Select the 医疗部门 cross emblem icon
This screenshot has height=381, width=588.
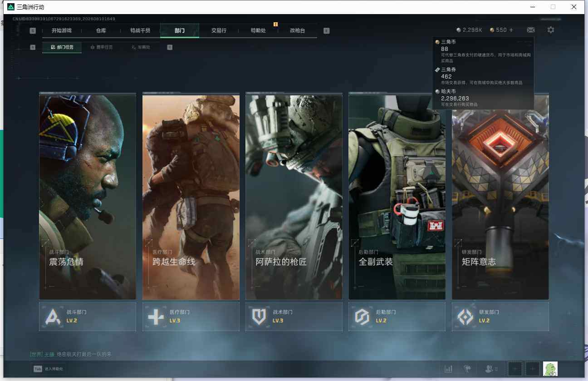[x=156, y=317]
